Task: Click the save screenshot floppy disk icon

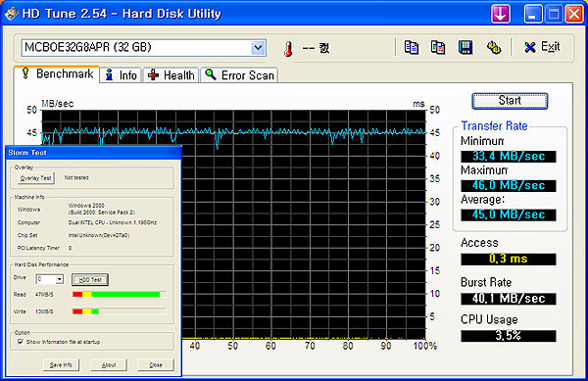Action: pos(465,48)
